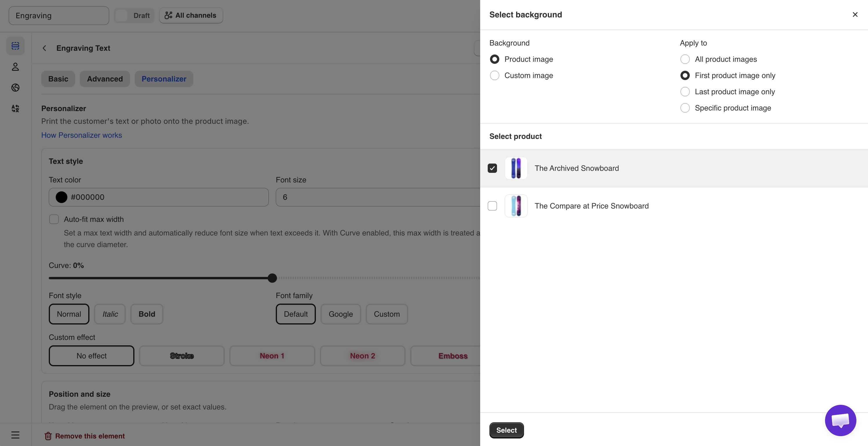Check The Compare at Price Snowboard
The width and height of the screenshot is (868, 446).
492,206
